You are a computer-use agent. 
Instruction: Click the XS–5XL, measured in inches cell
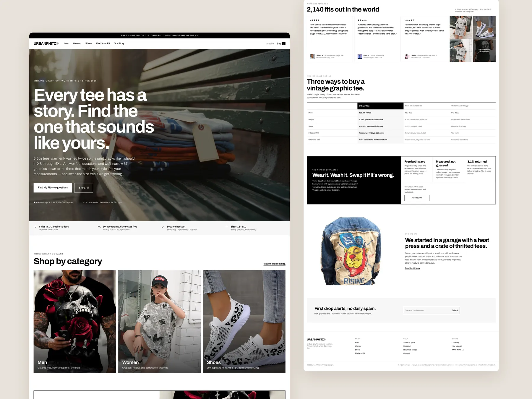coord(371,126)
